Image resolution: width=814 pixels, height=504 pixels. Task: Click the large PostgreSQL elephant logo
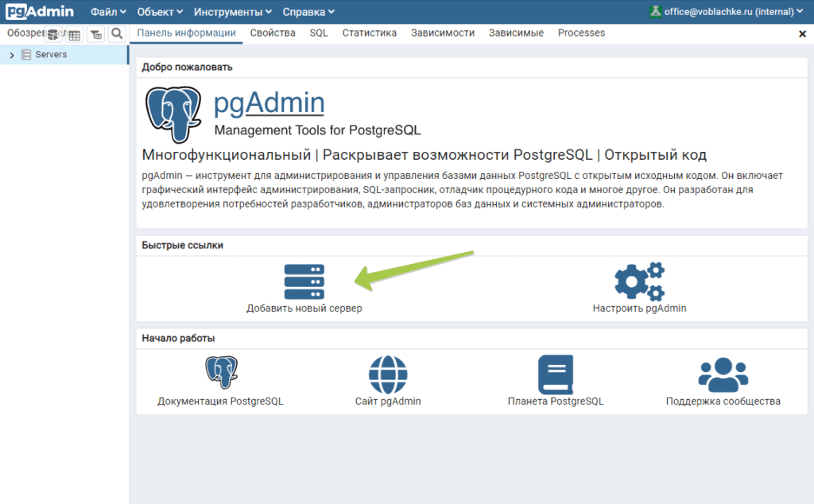click(x=172, y=114)
